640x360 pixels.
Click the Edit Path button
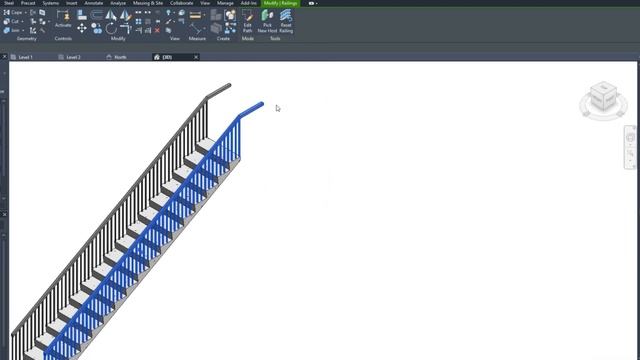(x=248, y=21)
